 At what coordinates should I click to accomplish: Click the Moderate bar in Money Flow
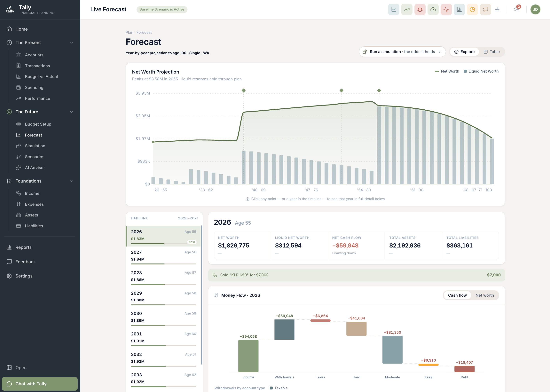[x=392, y=349]
